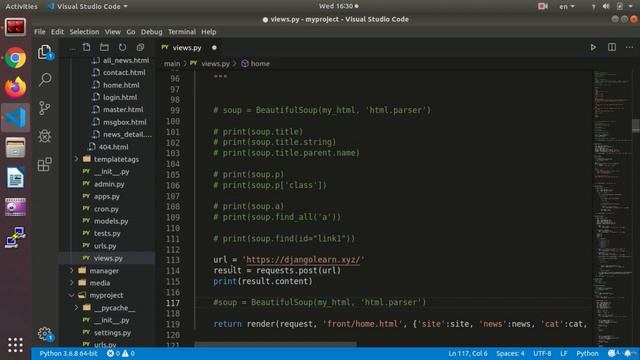Open settings.py in the explorer

click(112, 333)
